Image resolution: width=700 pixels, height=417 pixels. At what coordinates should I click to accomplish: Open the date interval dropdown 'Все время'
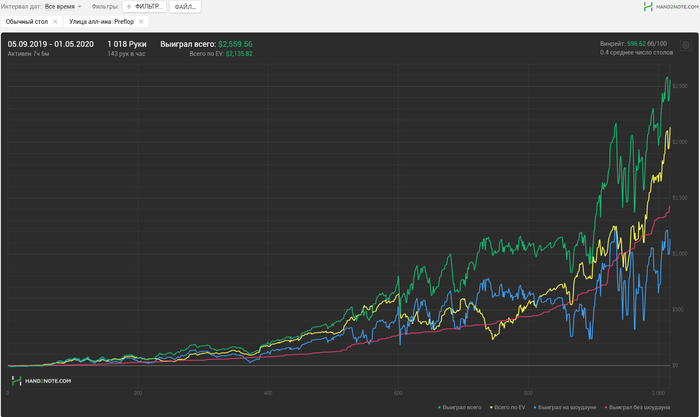(x=63, y=7)
